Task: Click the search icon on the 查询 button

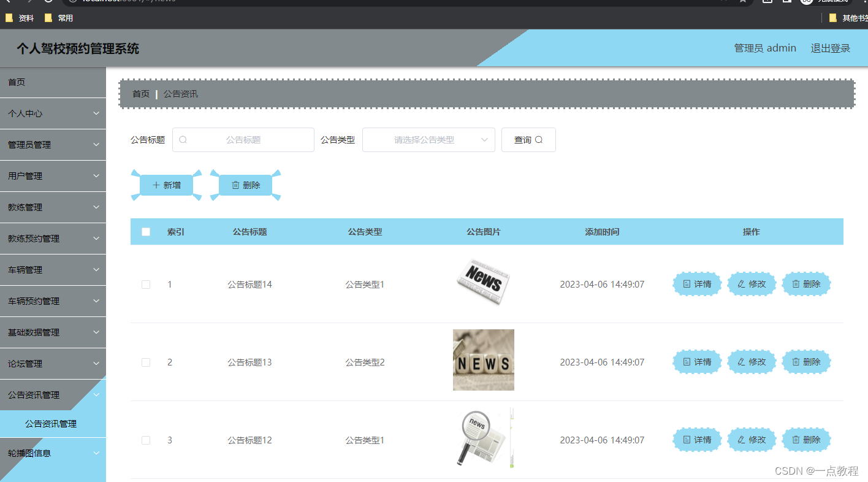Action: [x=536, y=139]
